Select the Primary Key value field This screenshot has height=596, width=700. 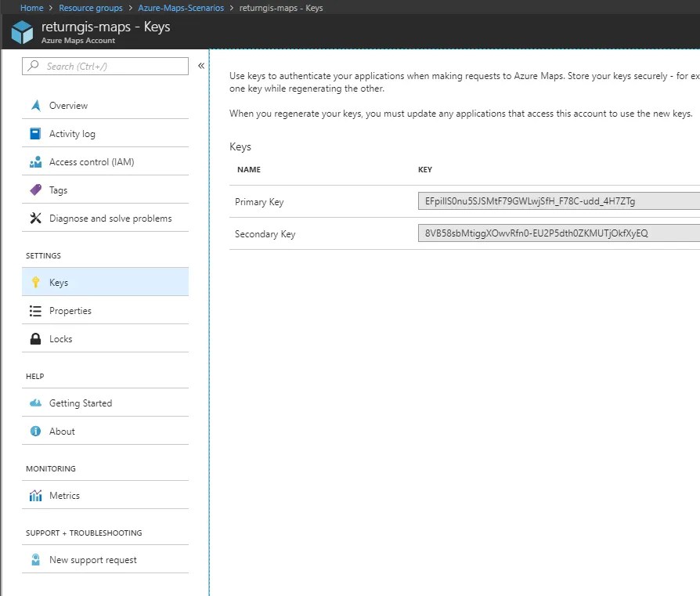pos(559,201)
